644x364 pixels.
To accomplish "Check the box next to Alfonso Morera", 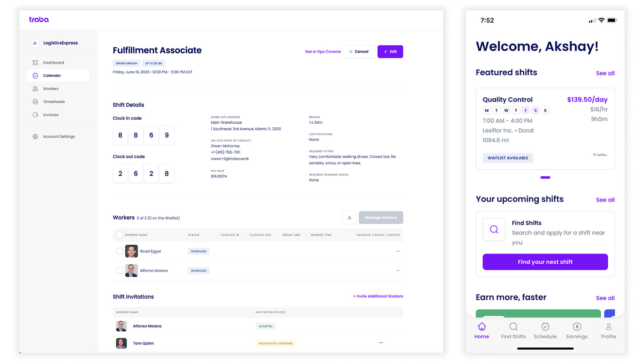I will pos(119,270).
